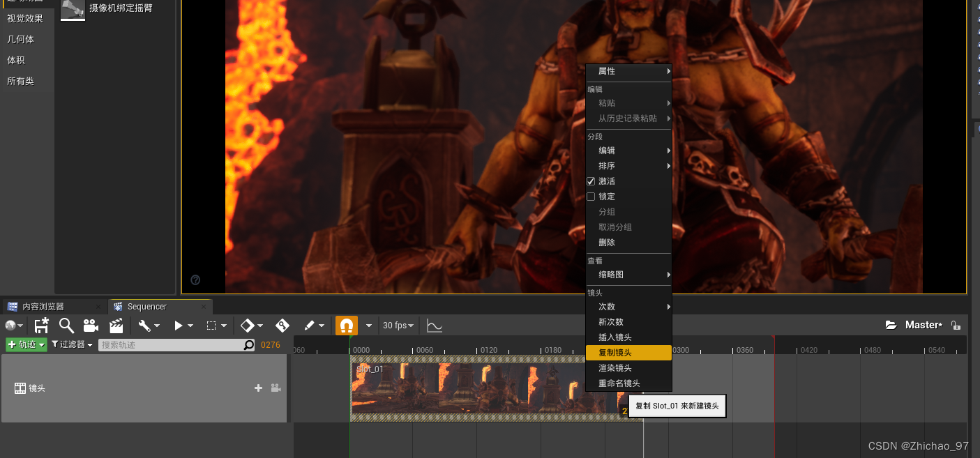Choose 渲染镜头 in context menu
The height and width of the screenshot is (458, 980).
[x=628, y=368]
